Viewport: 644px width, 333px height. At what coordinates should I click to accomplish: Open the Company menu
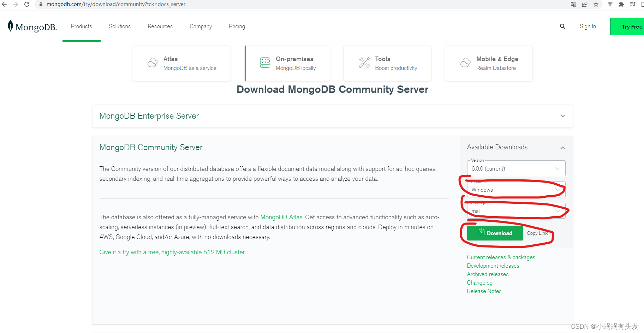201,26
